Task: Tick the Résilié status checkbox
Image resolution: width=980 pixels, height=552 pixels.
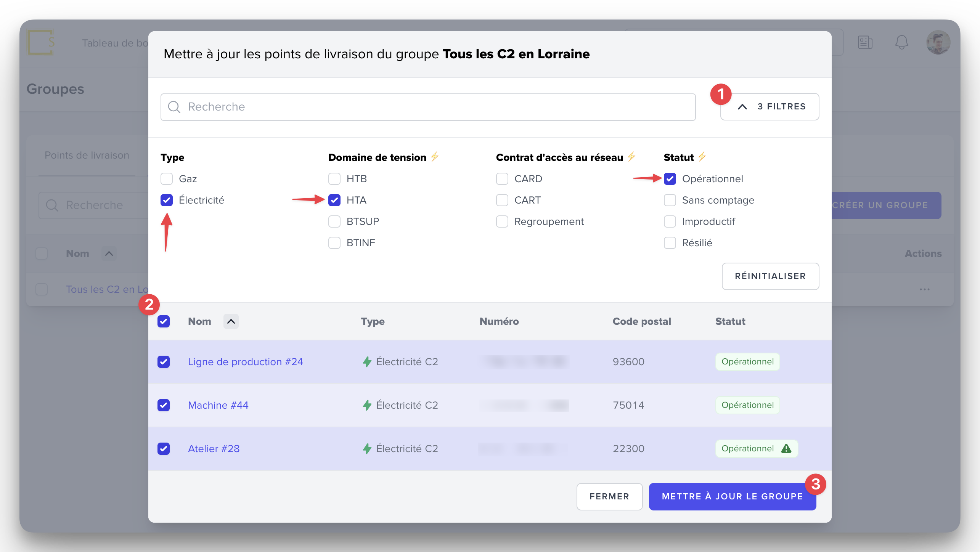Action: click(x=670, y=243)
